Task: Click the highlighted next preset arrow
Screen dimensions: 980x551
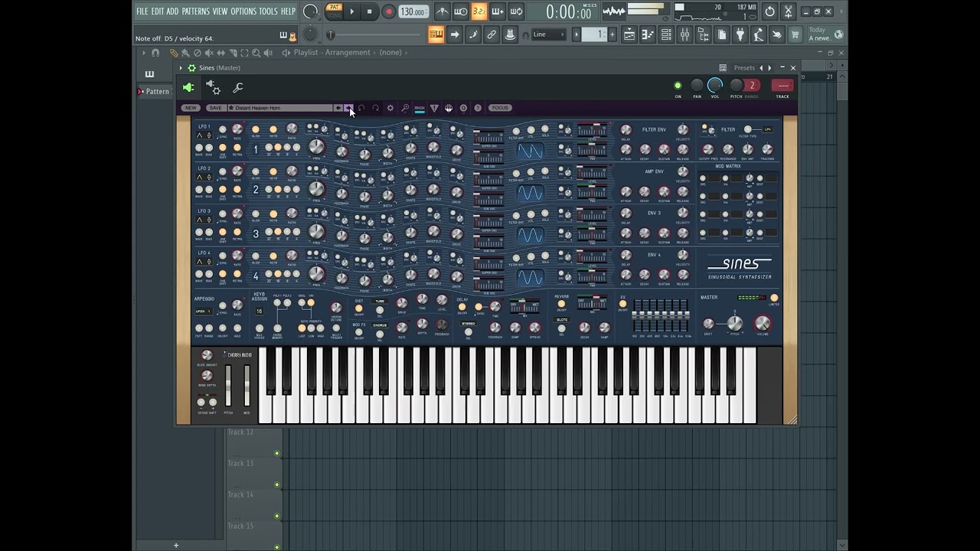Action: pos(348,108)
